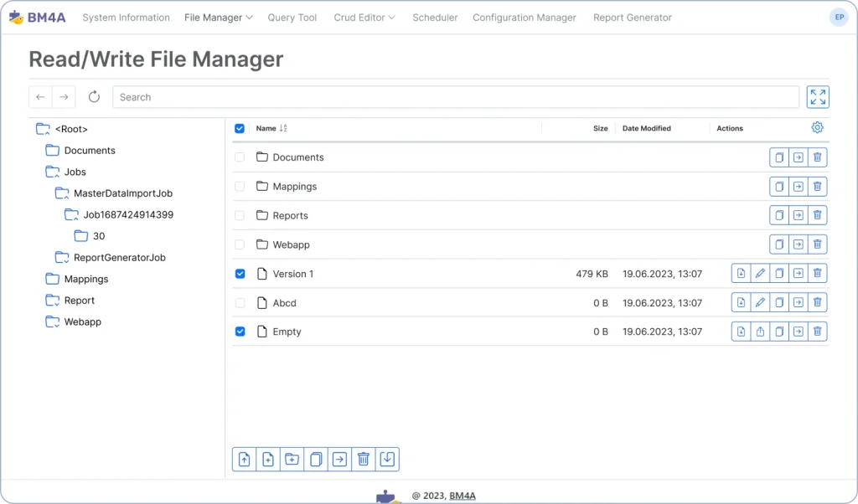Select Mappings folder in tree
Image resolution: width=858 pixels, height=504 pixels.
[x=77, y=279]
